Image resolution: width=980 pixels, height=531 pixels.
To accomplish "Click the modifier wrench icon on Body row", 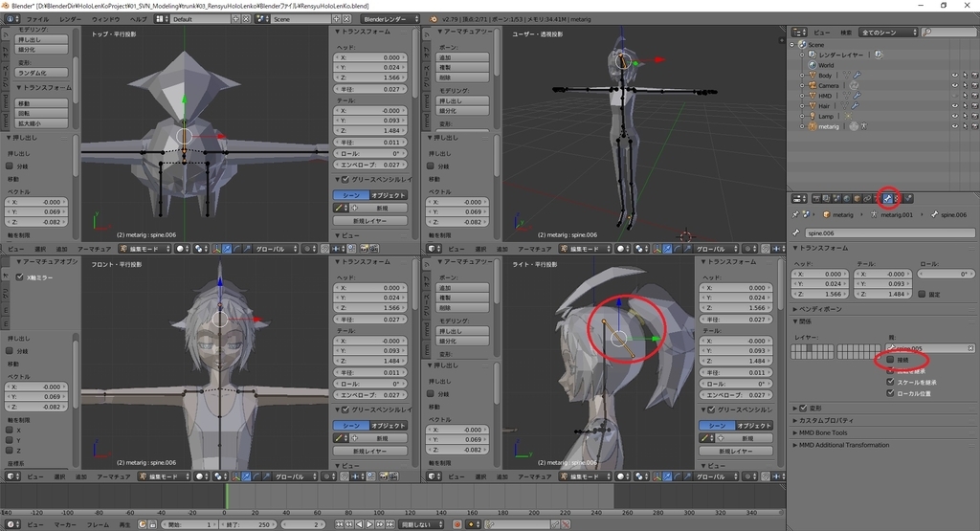I will [857, 75].
